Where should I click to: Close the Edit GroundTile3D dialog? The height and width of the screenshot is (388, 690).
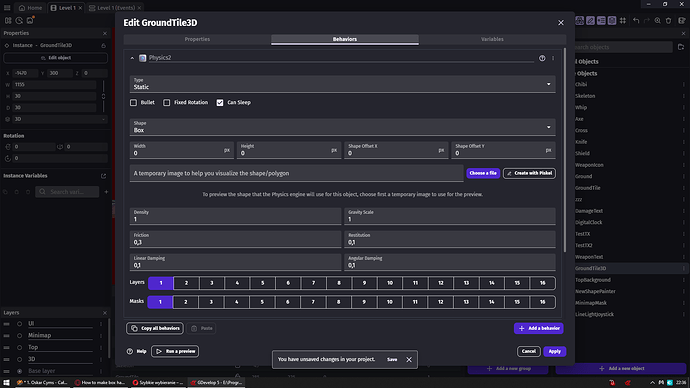click(x=561, y=22)
